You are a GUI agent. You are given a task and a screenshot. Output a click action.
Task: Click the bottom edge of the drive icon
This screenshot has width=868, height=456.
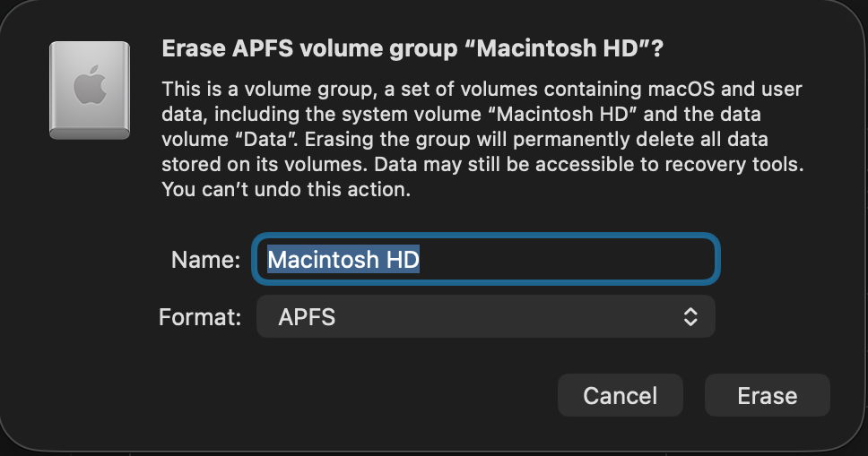(90, 133)
